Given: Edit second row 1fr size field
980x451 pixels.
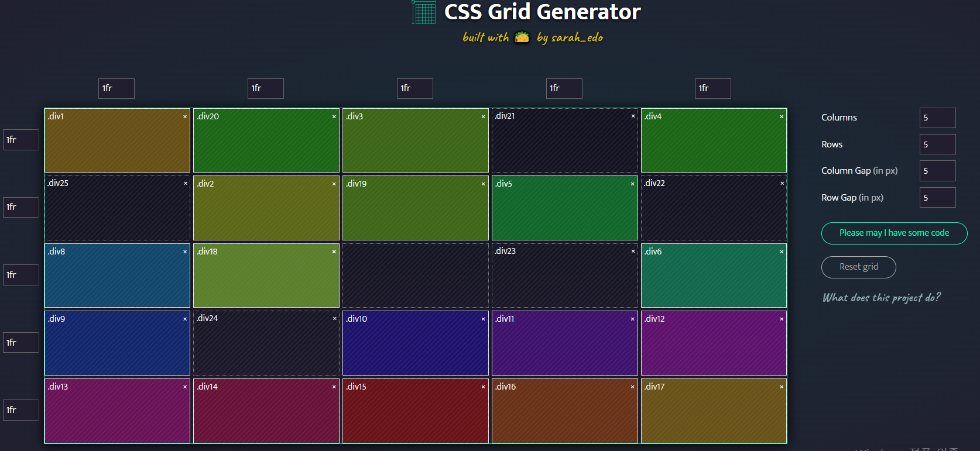Looking at the screenshot, I should (x=21, y=207).
